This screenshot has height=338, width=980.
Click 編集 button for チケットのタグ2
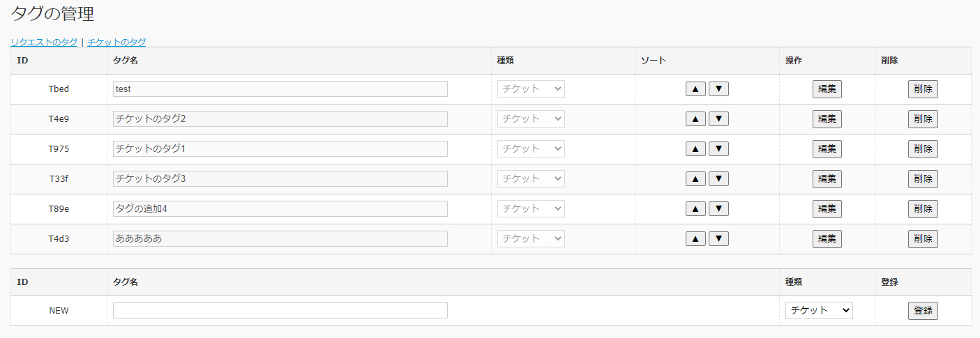(x=827, y=119)
